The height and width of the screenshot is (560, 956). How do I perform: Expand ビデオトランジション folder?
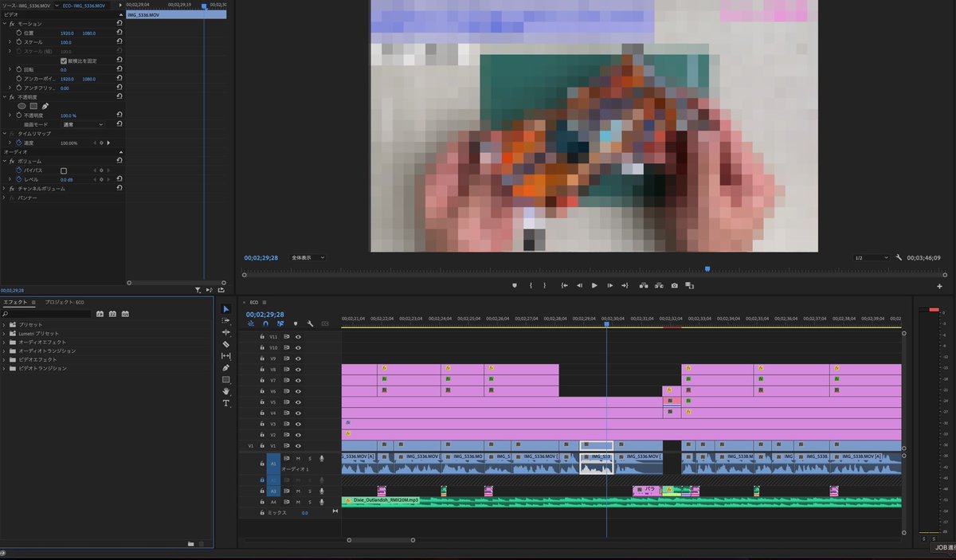(5, 369)
